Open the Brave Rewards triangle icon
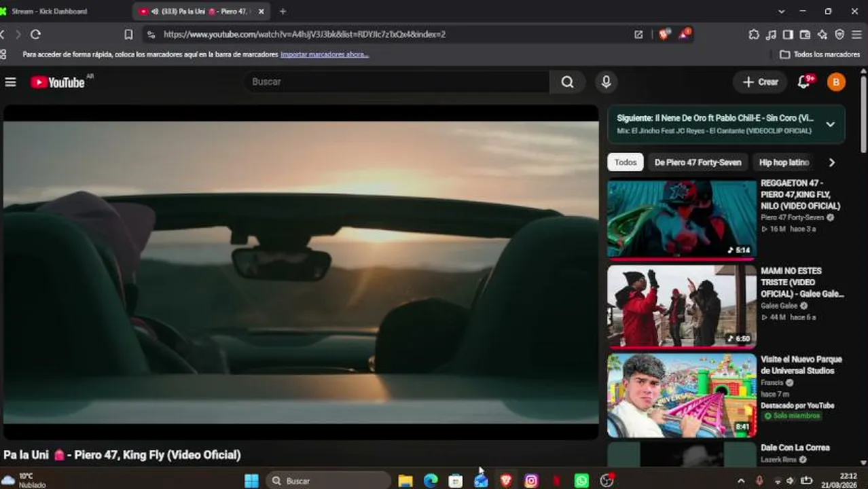 [x=684, y=34]
